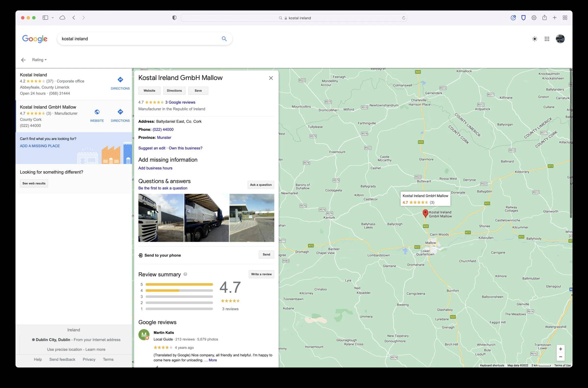Close the Kostal Ireland GmbH Mallow panel
This screenshot has width=588, height=388.
[x=271, y=78]
